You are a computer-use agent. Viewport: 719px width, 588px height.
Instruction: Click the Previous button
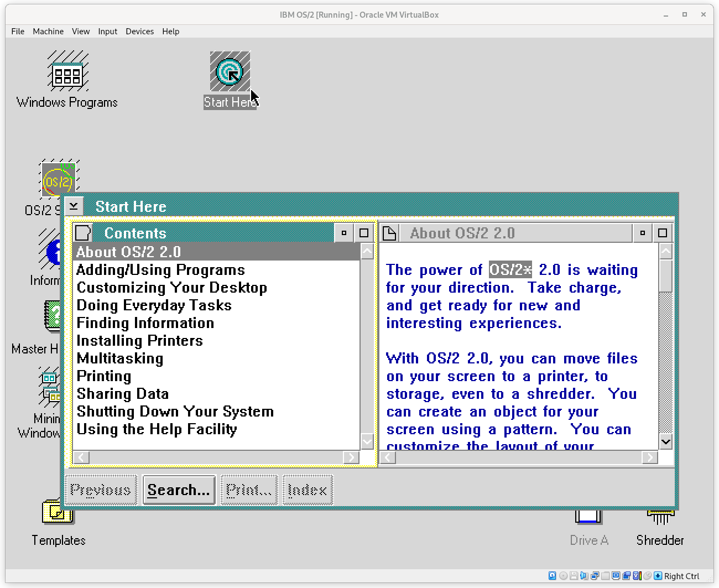click(x=101, y=490)
